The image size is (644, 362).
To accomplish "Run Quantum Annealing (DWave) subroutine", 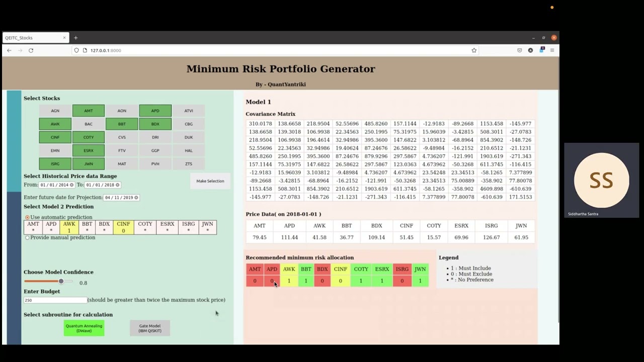I will [84, 328].
